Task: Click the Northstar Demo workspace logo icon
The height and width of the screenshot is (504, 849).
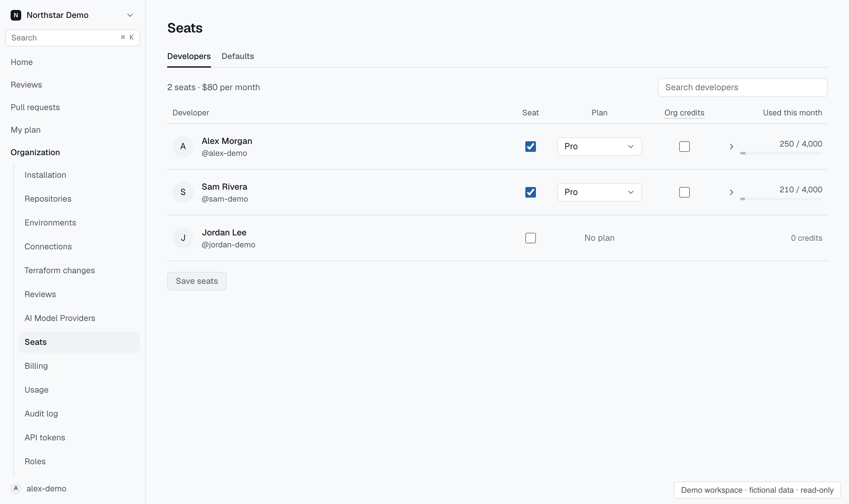Action: tap(16, 15)
